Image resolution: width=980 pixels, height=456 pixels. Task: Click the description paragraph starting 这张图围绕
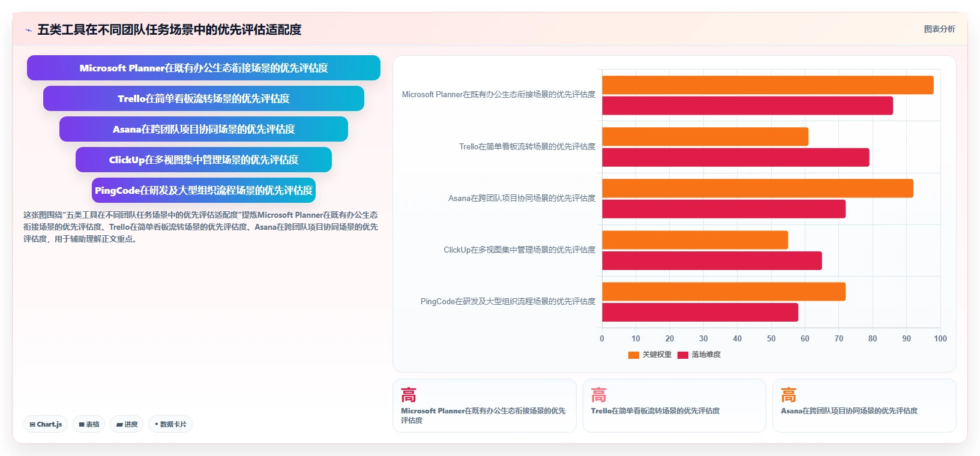pos(201,227)
